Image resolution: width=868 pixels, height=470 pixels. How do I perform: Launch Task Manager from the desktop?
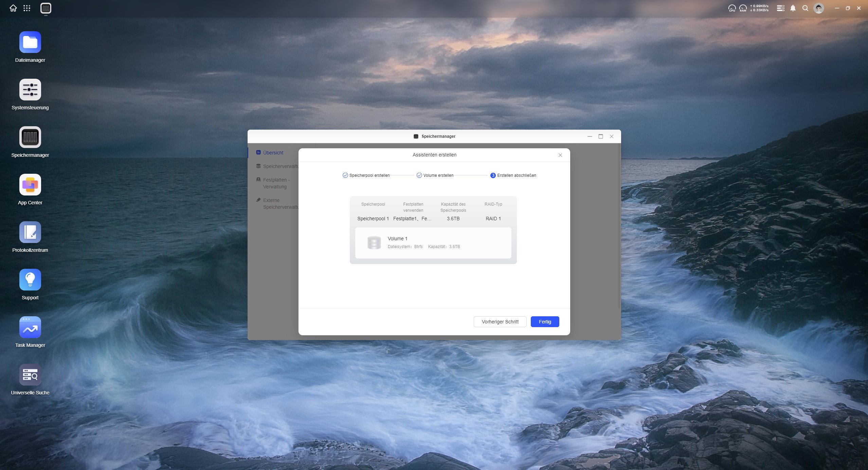pos(30,327)
